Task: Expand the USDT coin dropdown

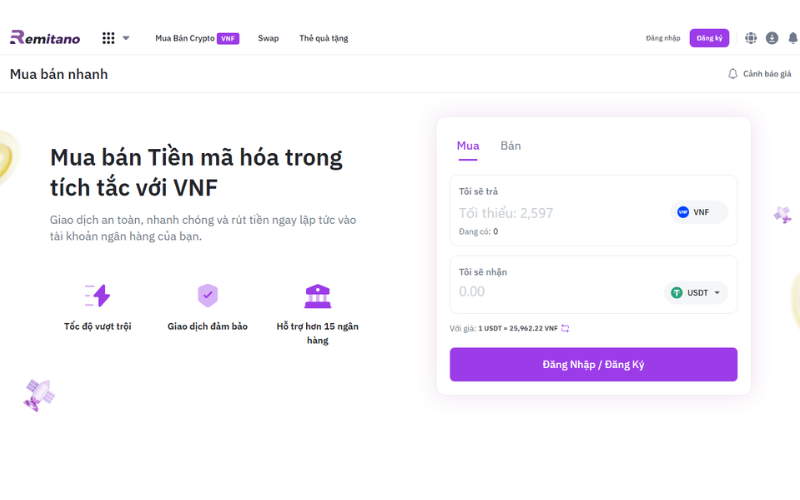Action: pyautogui.click(x=696, y=293)
